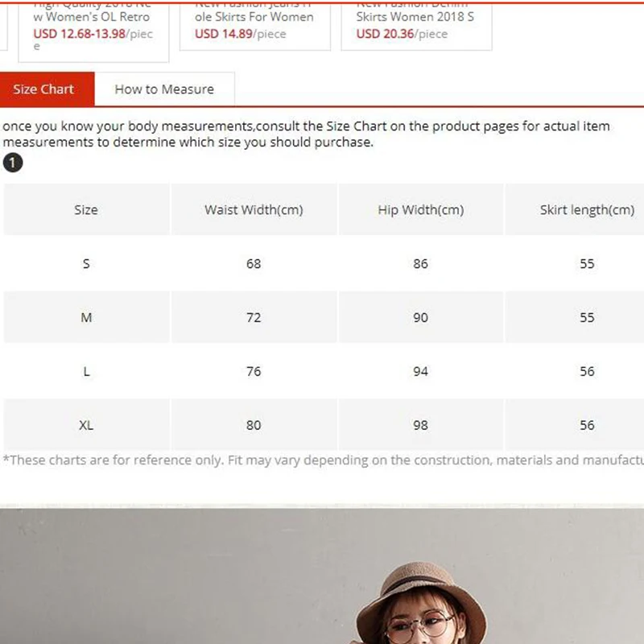
Task: Click the XL size row label
Action: pos(86,425)
